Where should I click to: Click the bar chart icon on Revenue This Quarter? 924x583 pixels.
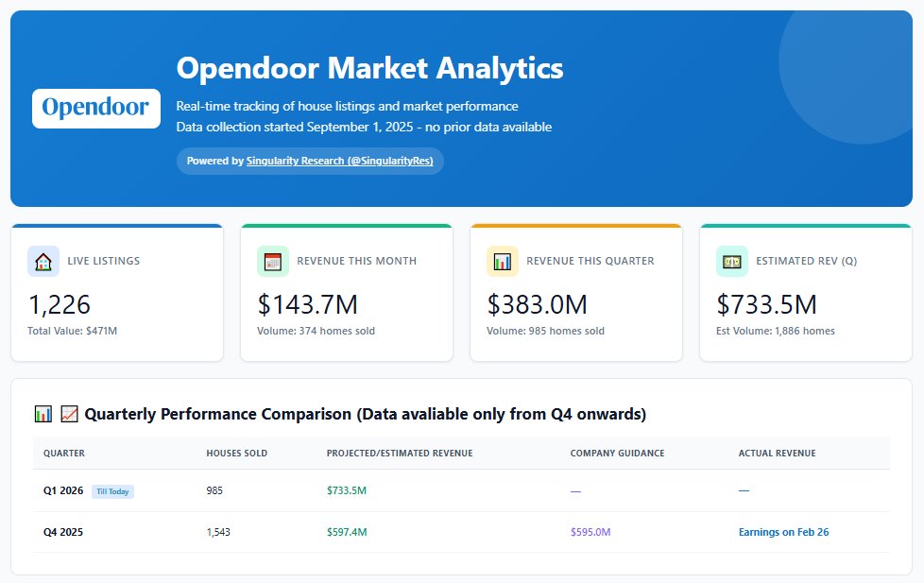point(502,261)
